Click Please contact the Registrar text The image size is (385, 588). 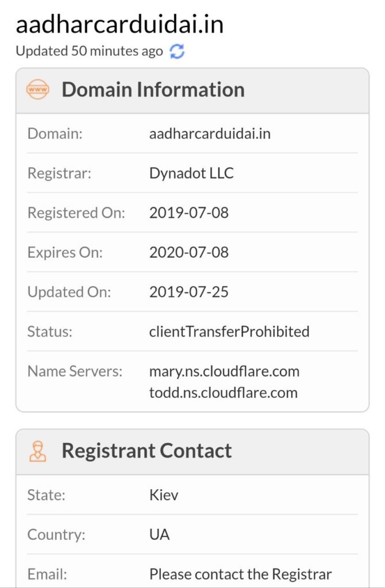point(240,574)
